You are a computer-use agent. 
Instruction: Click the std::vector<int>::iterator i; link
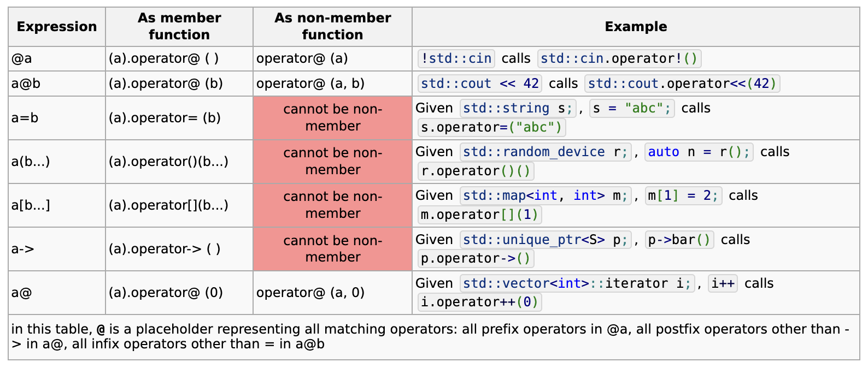coord(577,283)
